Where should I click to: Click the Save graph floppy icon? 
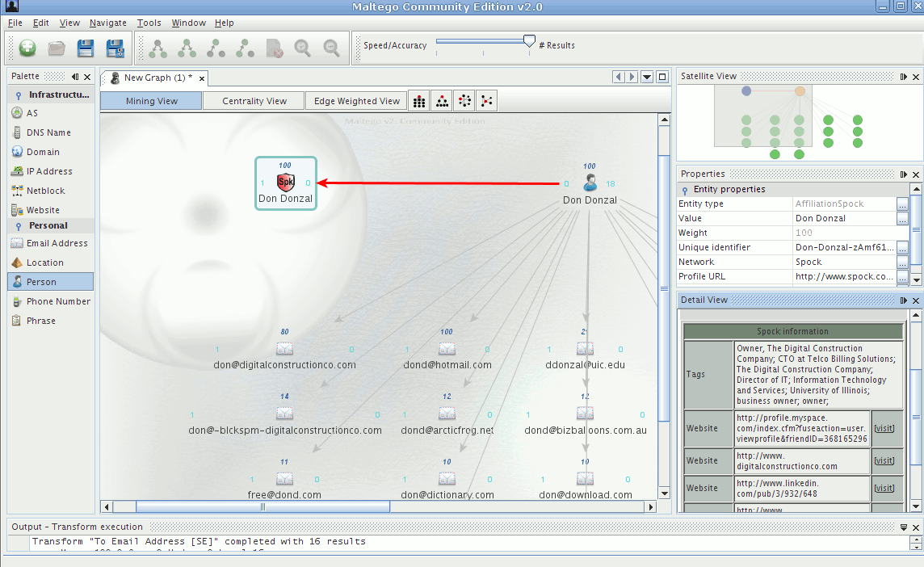coord(86,48)
